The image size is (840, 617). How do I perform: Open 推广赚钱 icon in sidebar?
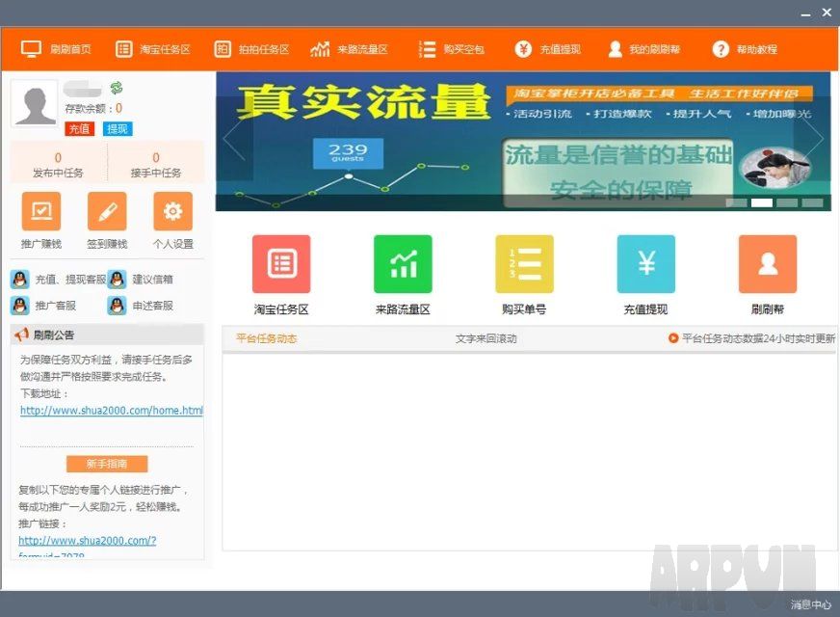click(40, 211)
